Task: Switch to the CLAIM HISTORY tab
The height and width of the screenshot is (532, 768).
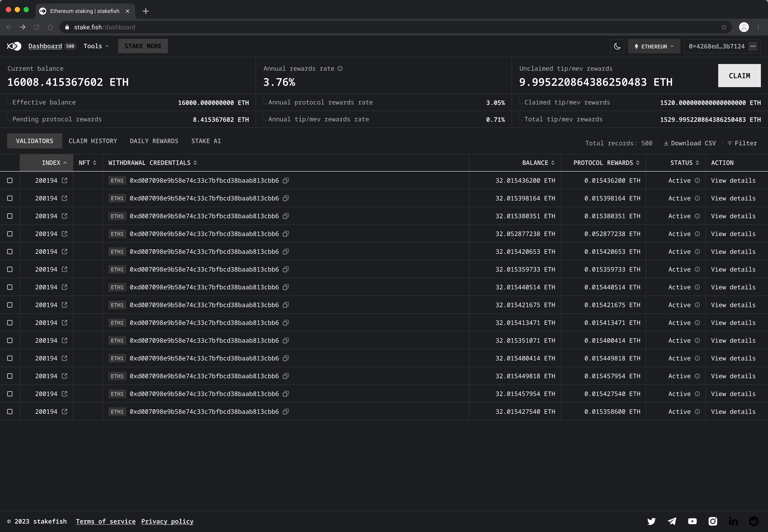Action: coord(93,141)
